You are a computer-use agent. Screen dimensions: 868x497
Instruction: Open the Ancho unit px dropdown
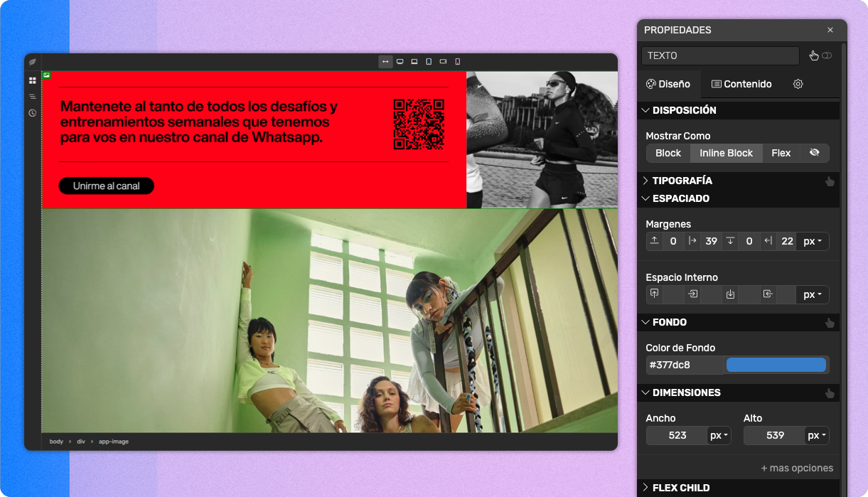pyautogui.click(x=719, y=435)
